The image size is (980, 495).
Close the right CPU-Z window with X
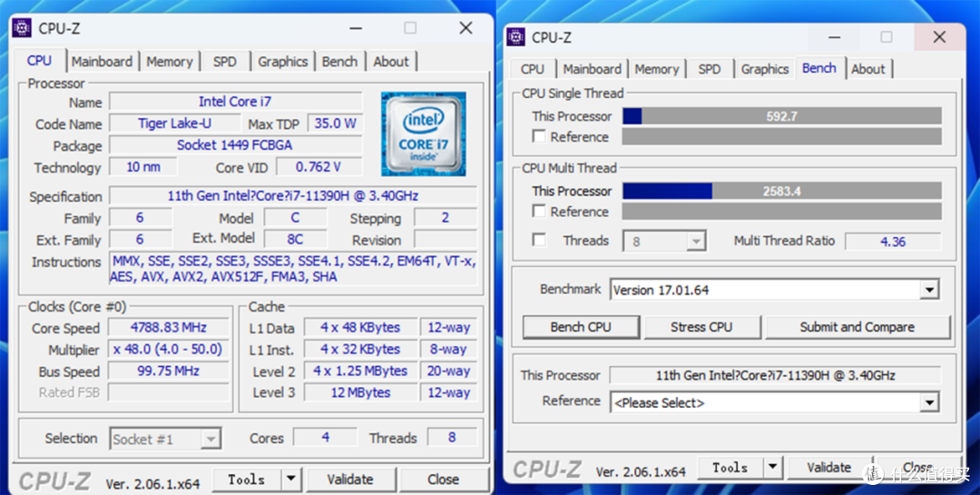(939, 37)
